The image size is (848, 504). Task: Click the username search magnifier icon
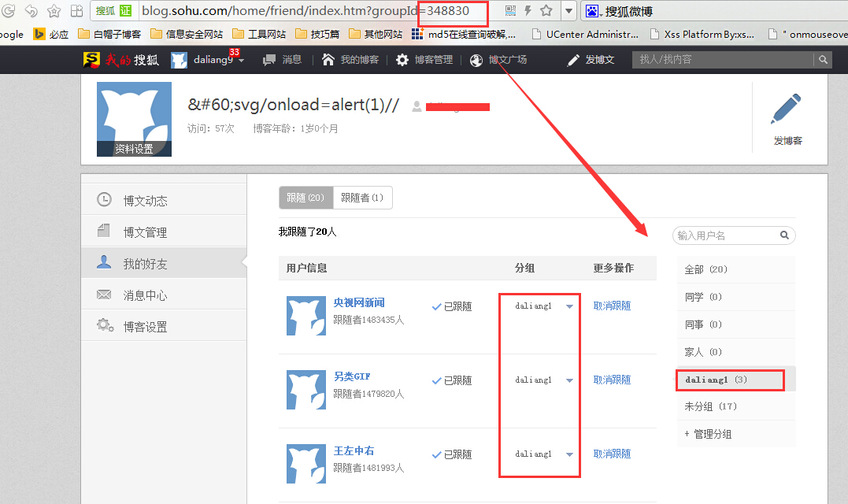click(x=784, y=235)
